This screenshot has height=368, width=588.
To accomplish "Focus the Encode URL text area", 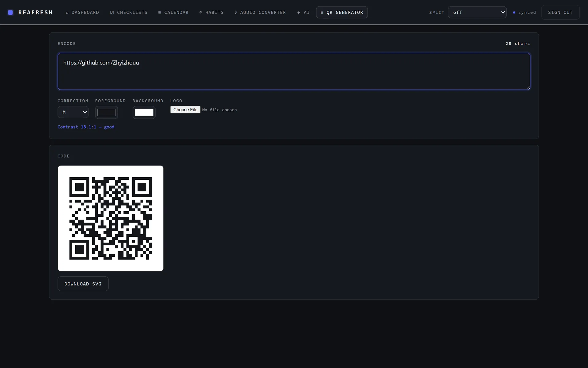I will click(294, 71).
